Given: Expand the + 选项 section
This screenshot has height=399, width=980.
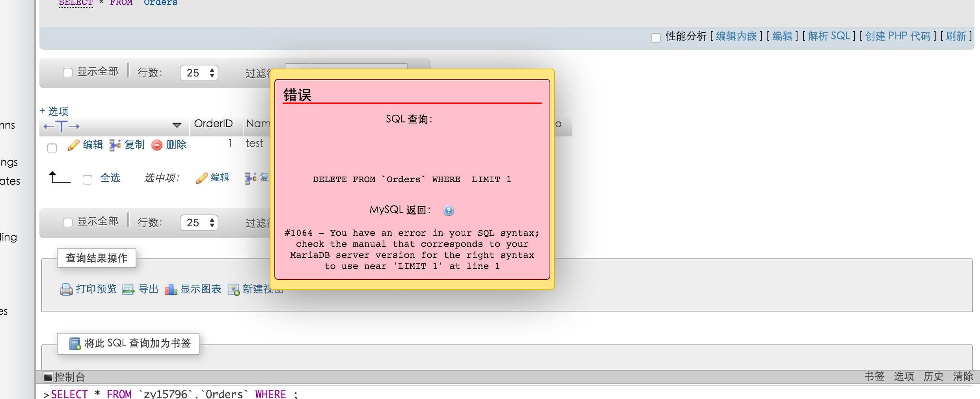Looking at the screenshot, I should pos(54,111).
